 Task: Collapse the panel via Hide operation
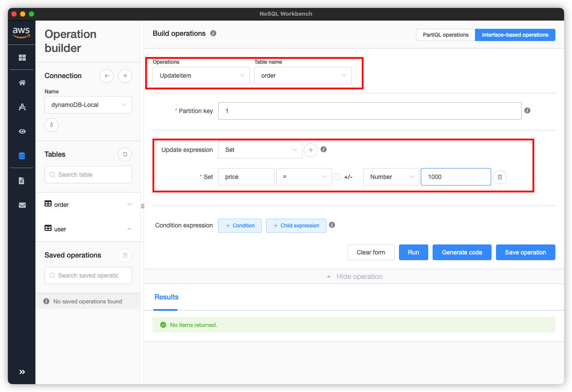point(354,277)
